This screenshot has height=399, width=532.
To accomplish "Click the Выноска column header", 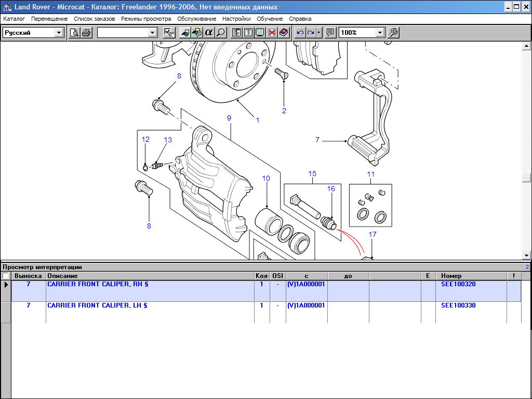I will point(28,276).
